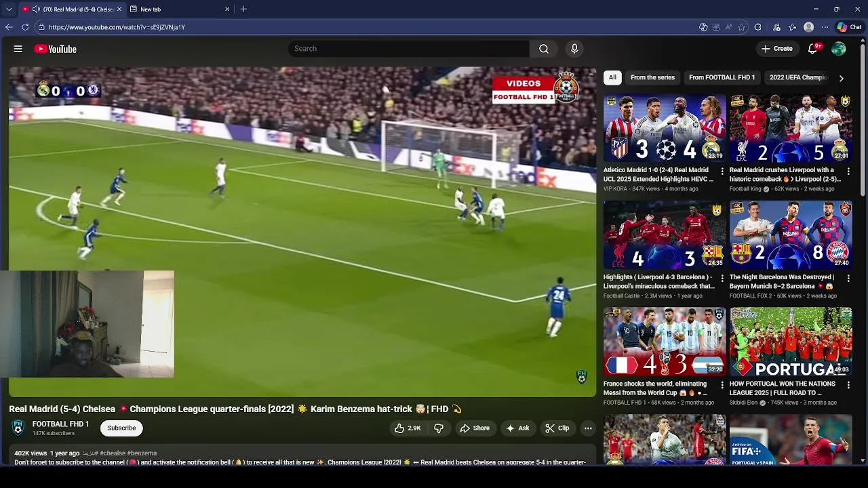868x488 pixels.
Task: Like the video with thumbs up
Action: pos(408,428)
